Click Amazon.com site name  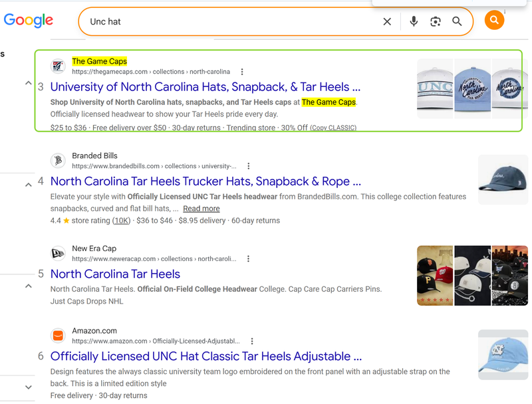click(x=94, y=331)
